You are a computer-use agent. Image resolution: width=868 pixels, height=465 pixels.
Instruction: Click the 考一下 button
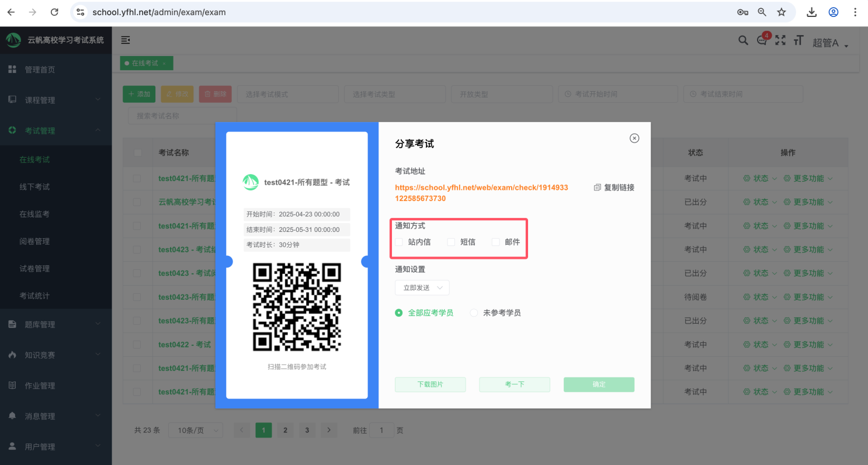tap(515, 384)
